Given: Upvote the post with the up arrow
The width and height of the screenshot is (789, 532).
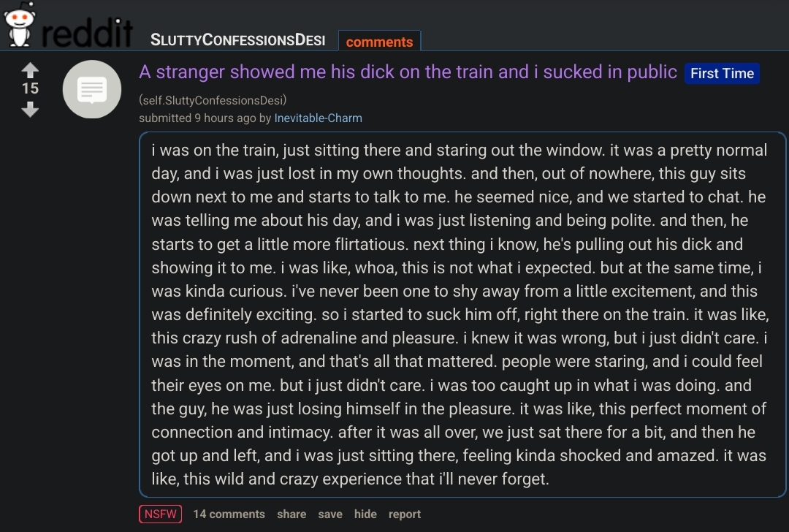Looking at the screenshot, I should 30,70.
